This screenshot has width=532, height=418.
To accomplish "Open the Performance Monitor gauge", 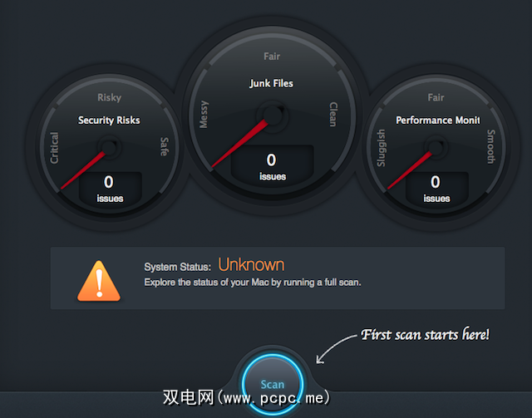I will [436, 148].
